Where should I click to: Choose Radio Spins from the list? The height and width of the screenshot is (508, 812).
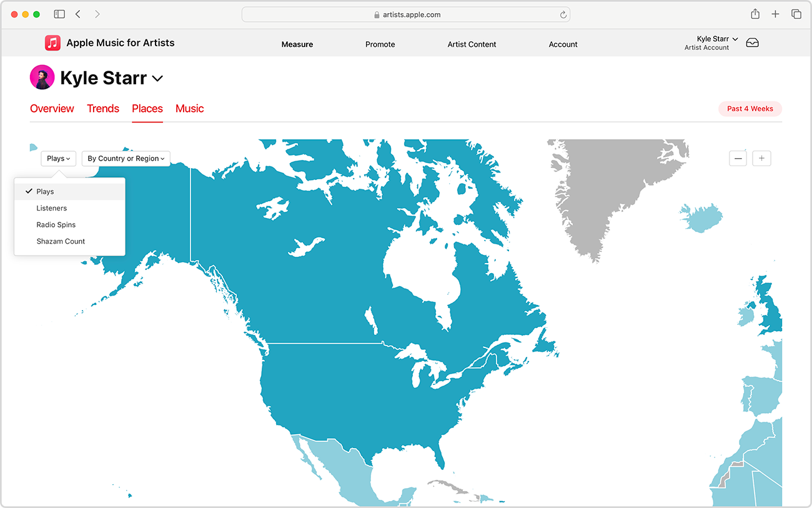click(x=56, y=225)
